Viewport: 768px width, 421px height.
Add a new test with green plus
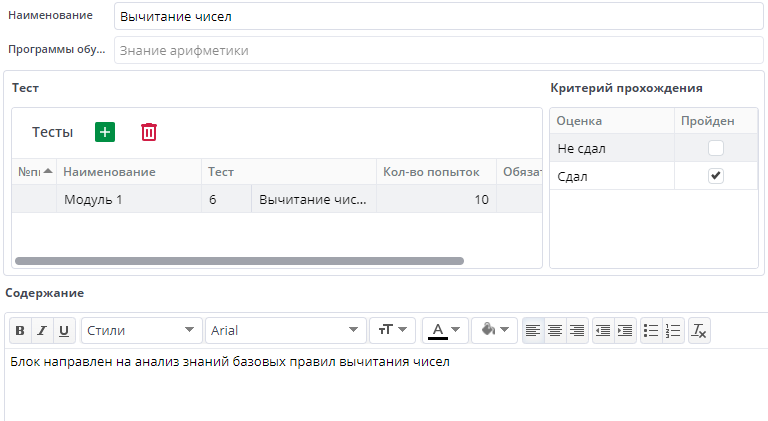coord(105,132)
